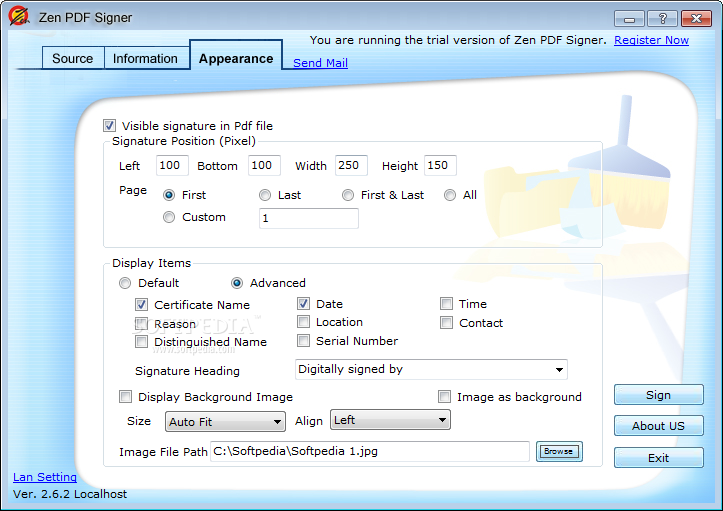Open the Information tab
Viewport: 723px width, 511px height.
[145, 59]
